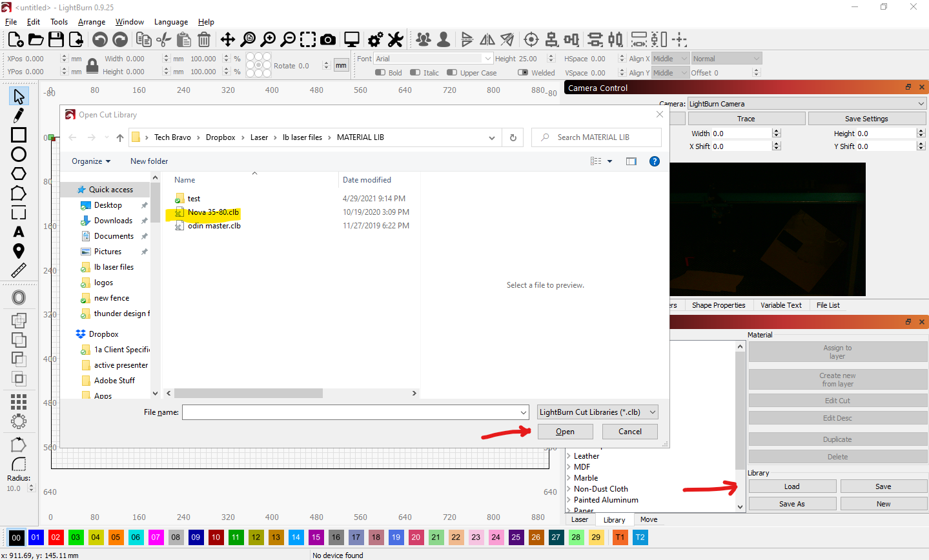Select the Text tool letter A
This screenshot has width=929, height=560.
click(x=19, y=232)
